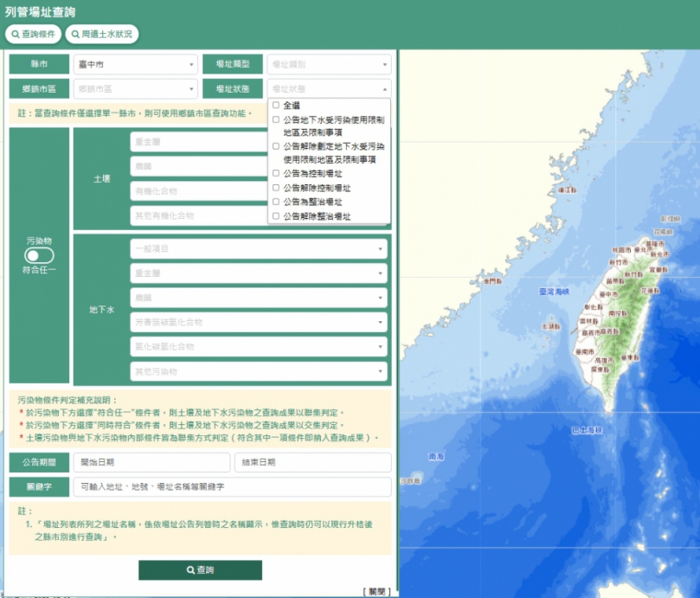Check the 全選 checkbox
Viewport: 700px width, 598px height.
coord(276,105)
